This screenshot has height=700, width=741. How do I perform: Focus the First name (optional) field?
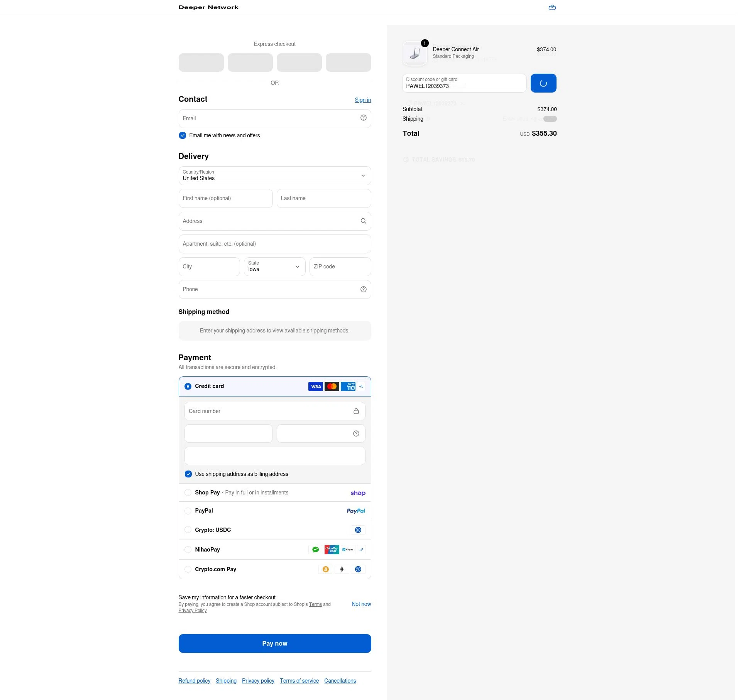(226, 198)
